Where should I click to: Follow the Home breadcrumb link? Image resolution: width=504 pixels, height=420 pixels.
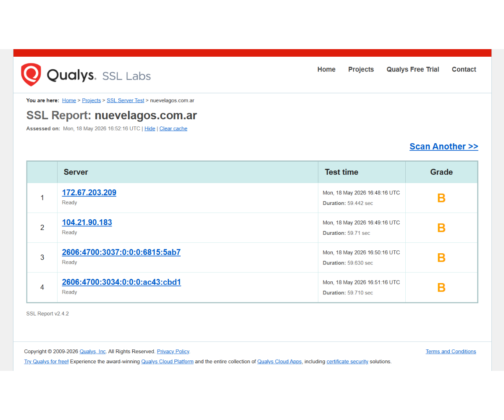point(69,100)
